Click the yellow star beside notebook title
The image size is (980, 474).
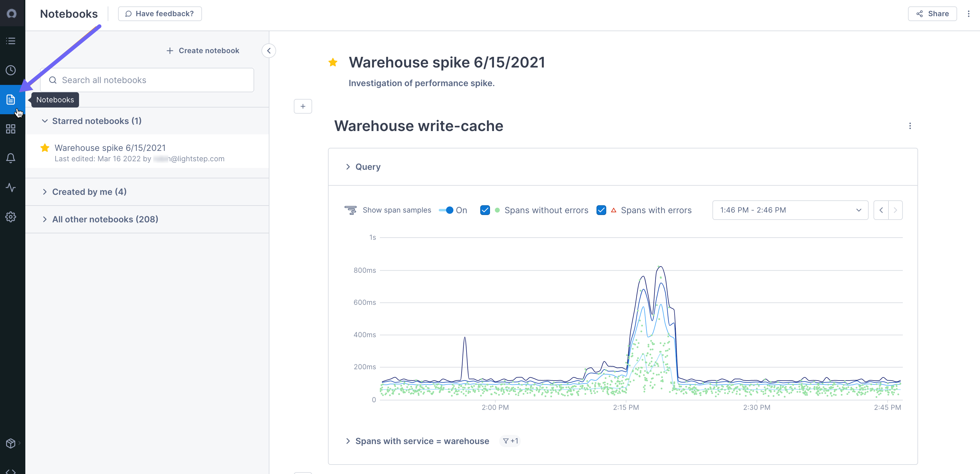point(333,62)
